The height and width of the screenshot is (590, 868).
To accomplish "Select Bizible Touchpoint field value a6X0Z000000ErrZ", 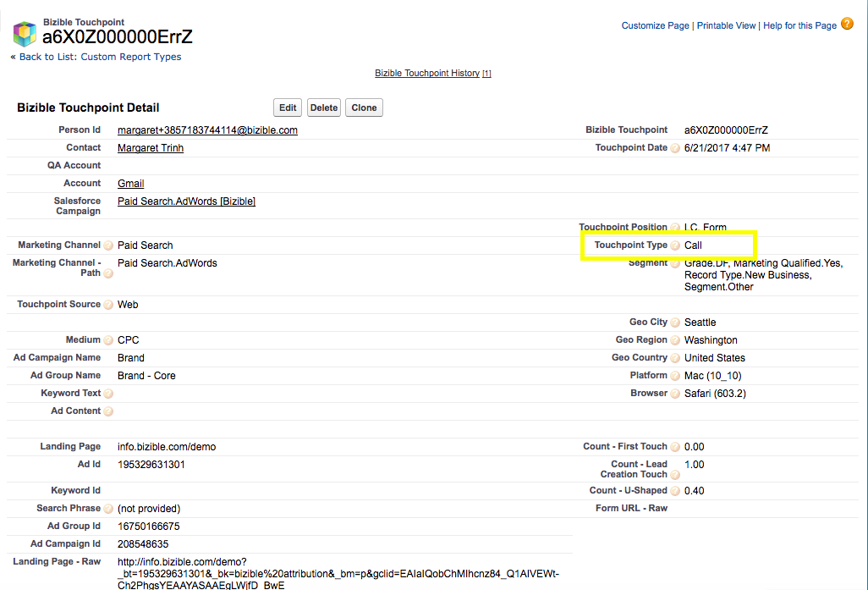I will (726, 130).
